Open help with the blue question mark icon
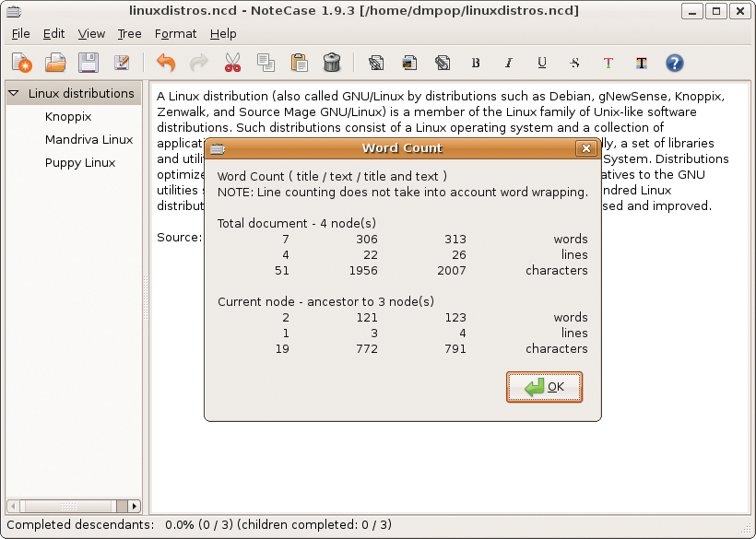The image size is (756, 539). tap(675, 63)
